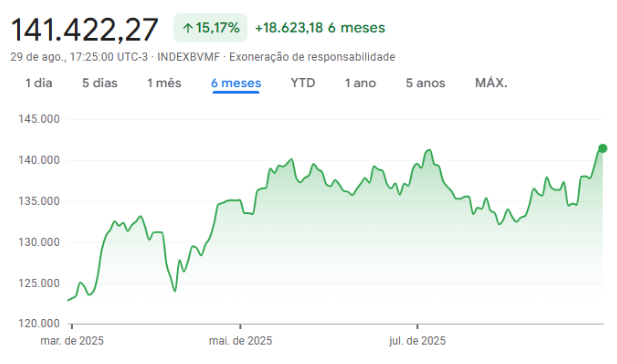Image resolution: width=617 pixels, height=364 pixels.
Task: Click the 15,17% change badge
Action: point(211,28)
